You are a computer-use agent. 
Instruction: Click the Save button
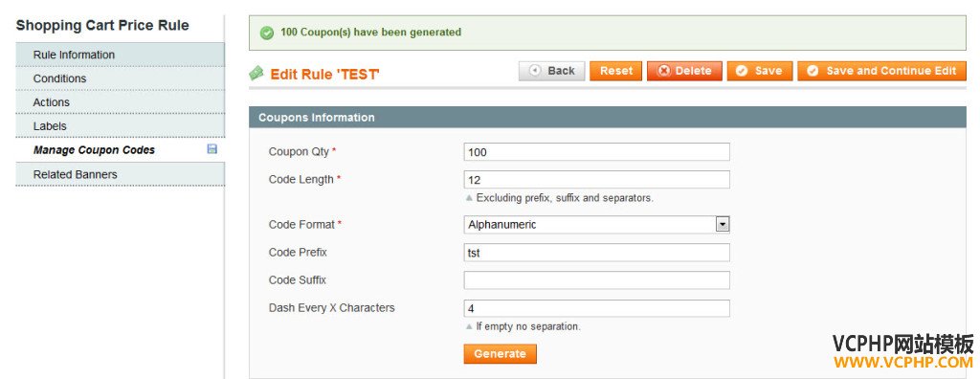coord(759,71)
